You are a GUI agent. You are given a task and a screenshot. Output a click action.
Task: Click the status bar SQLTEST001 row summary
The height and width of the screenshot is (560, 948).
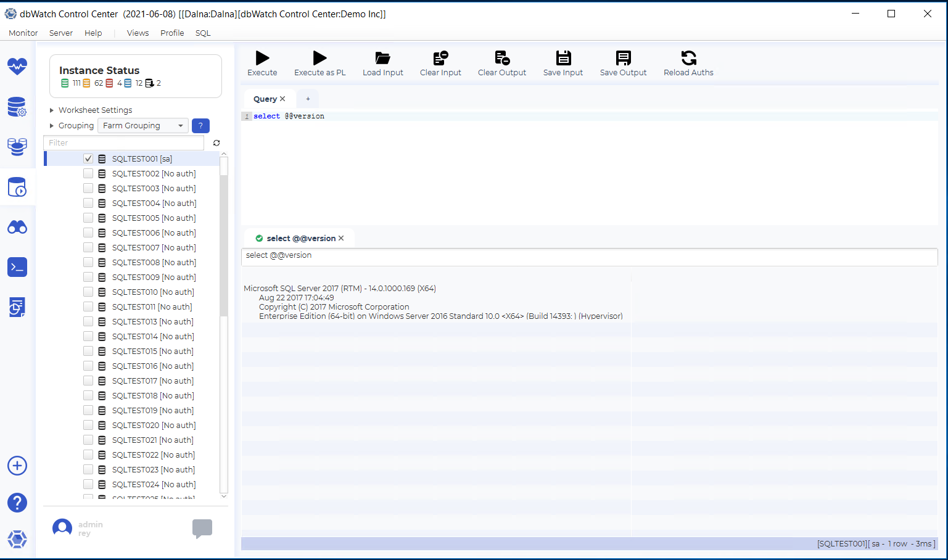point(876,544)
